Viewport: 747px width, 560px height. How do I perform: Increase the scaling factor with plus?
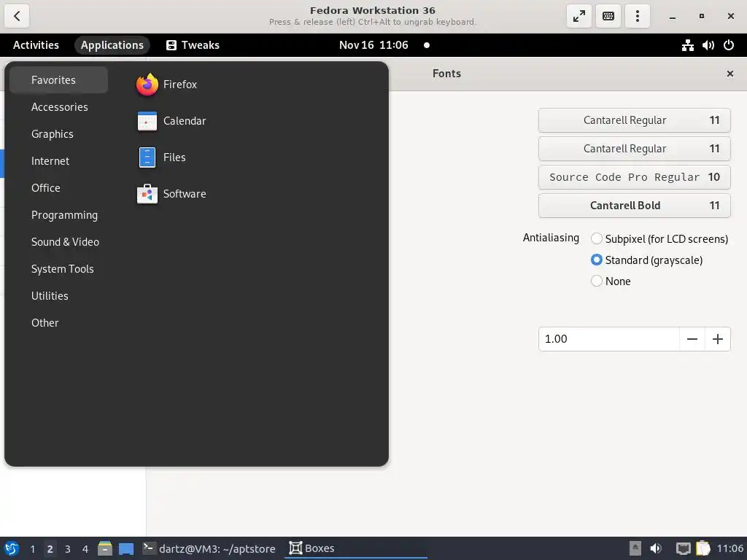click(x=718, y=339)
